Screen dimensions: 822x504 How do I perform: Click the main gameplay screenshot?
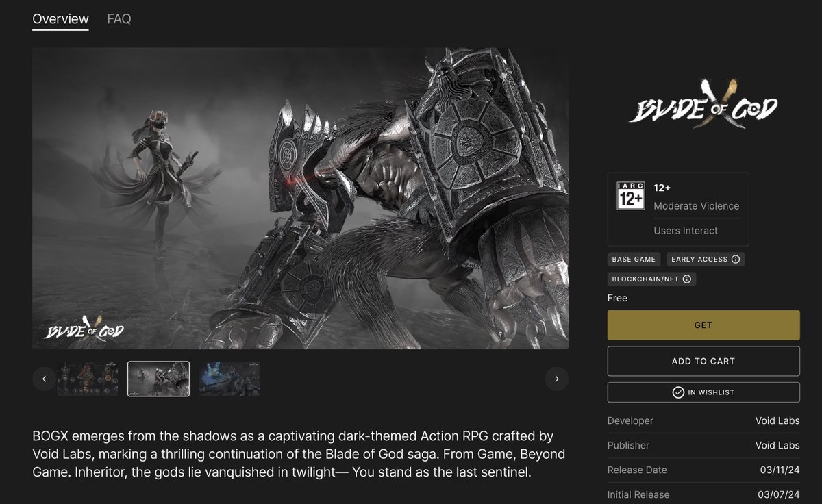coord(301,198)
